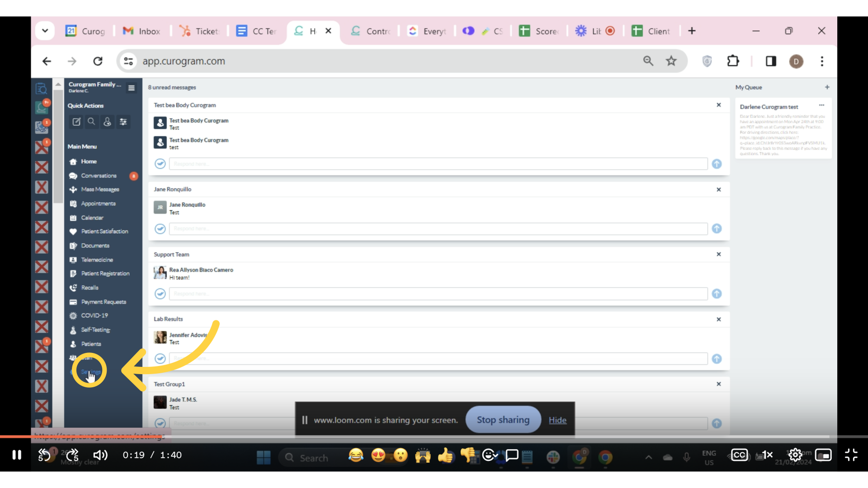This screenshot has height=488, width=868.
Task: Bookmark this page with star icon
Action: pos(671,61)
